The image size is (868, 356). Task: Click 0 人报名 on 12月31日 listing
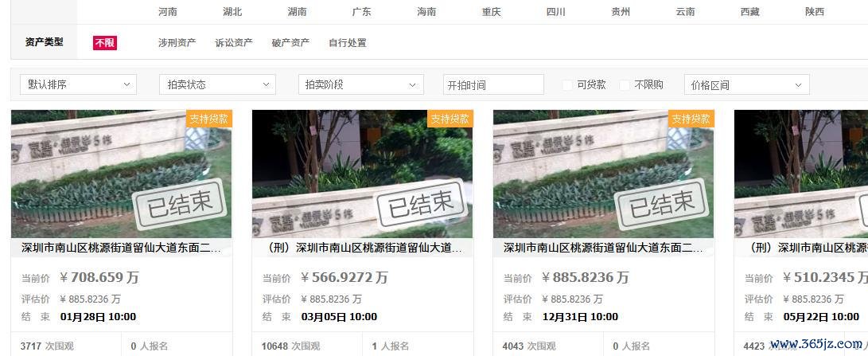632,346
